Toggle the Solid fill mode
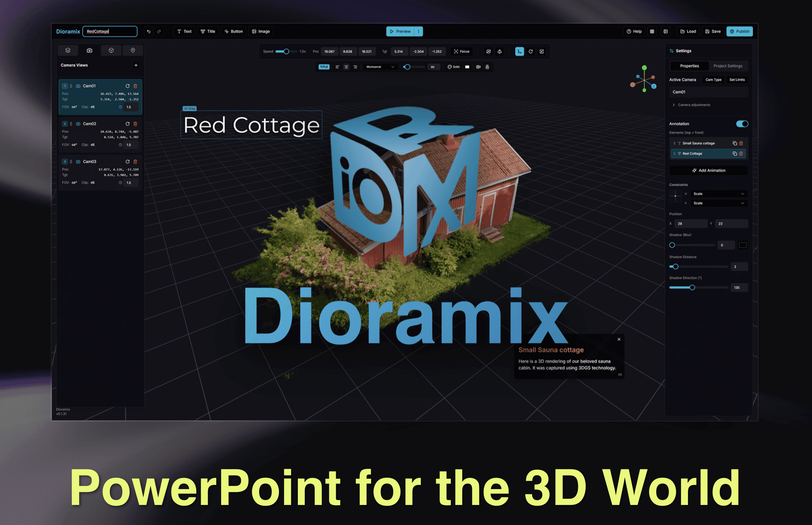Screen dimensions: 812x525 pyautogui.click(x=454, y=67)
